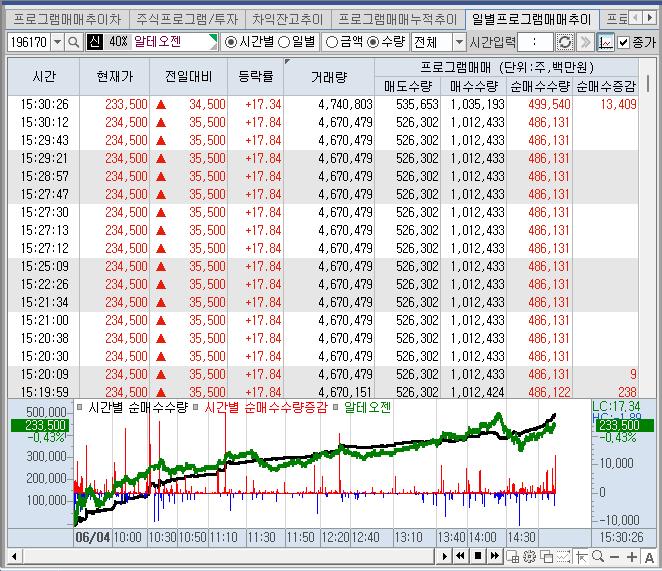Image resolution: width=662 pixels, height=571 pixels.
Task: Toggle 시간별 순매수수량 legend marker
Action: [x=79, y=408]
